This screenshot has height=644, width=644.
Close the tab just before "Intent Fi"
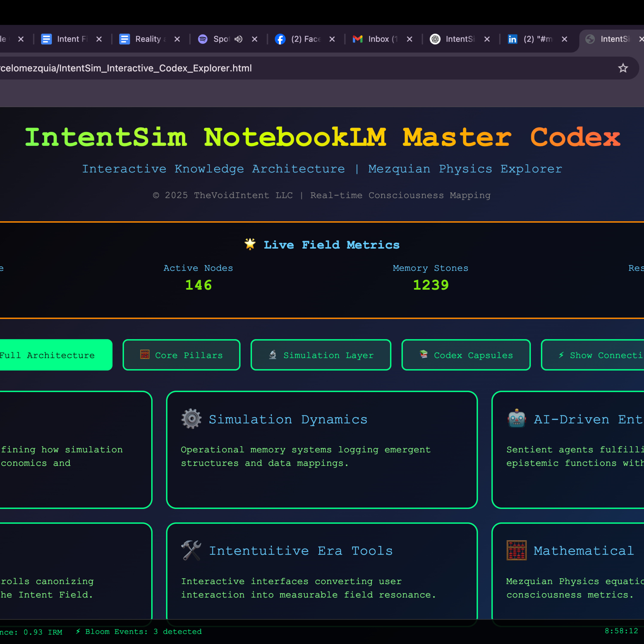21,39
